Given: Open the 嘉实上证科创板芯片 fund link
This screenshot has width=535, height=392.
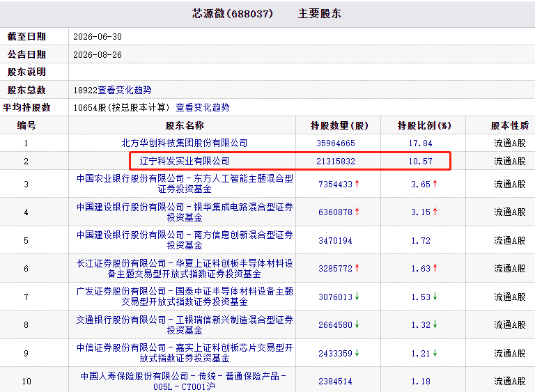Looking at the screenshot, I should tap(184, 353).
